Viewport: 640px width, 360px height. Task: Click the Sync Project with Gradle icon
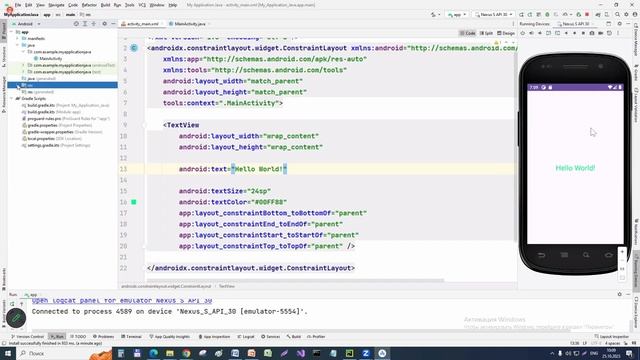tap(598, 15)
